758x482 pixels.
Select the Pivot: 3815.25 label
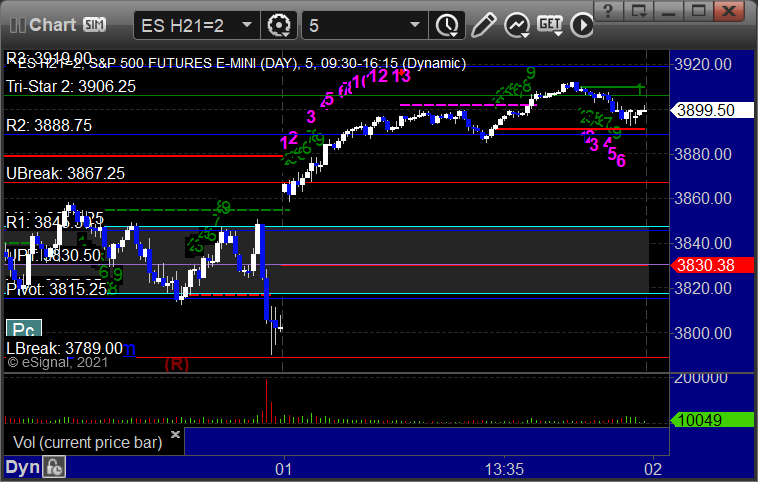pos(57,289)
